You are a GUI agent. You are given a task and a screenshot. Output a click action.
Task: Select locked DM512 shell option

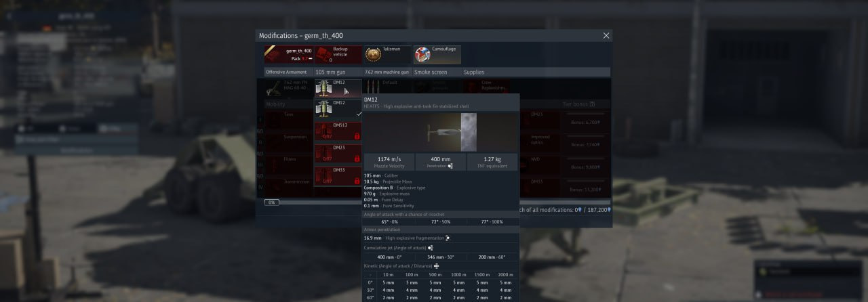[338, 131]
